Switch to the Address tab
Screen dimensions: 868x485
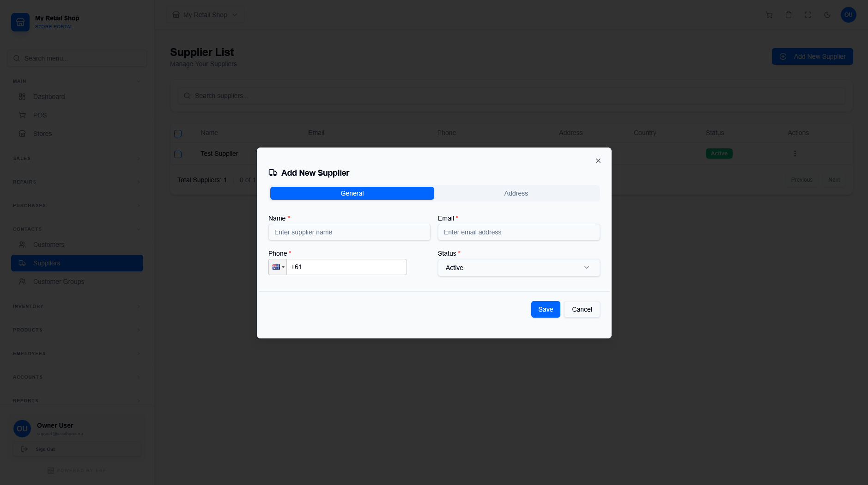click(516, 193)
